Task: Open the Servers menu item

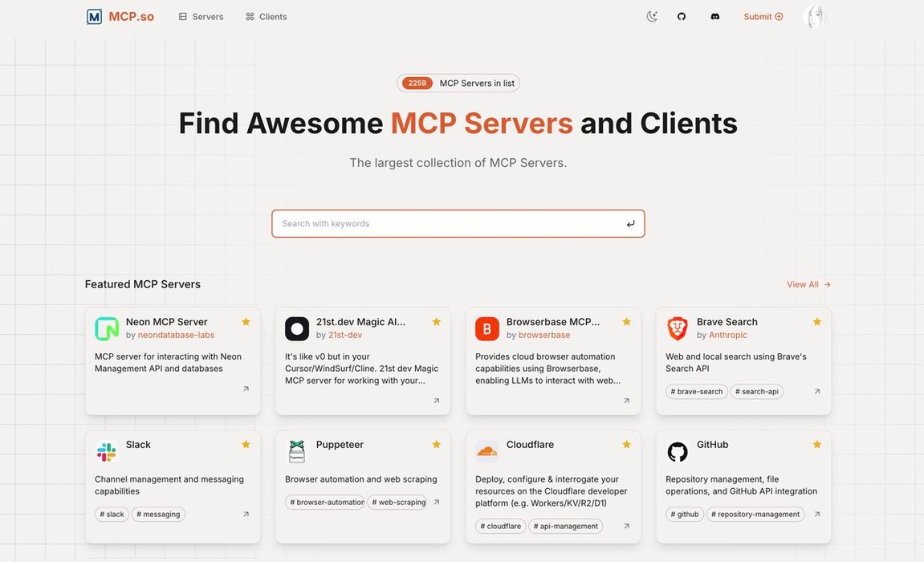Action: [201, 17]
